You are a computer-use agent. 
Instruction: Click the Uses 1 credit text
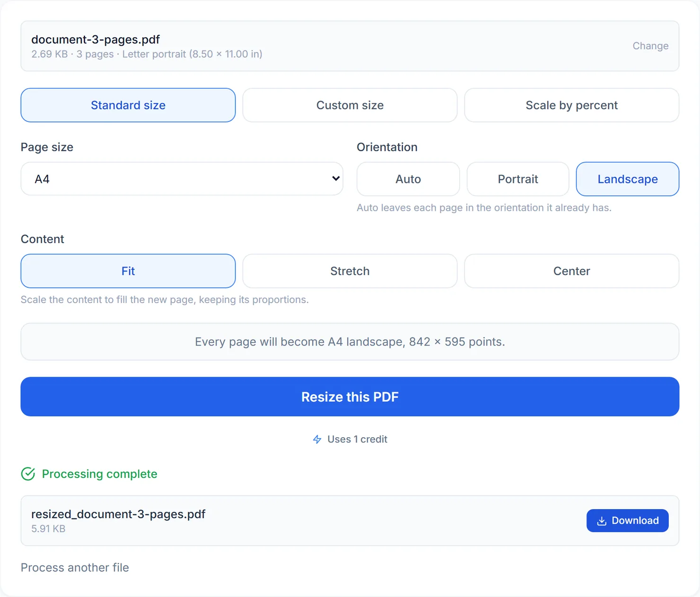point(357,439)
